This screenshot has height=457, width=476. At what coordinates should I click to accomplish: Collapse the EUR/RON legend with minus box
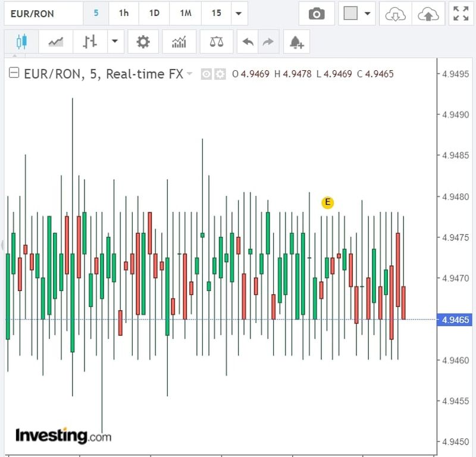click(x=14, y=74)
